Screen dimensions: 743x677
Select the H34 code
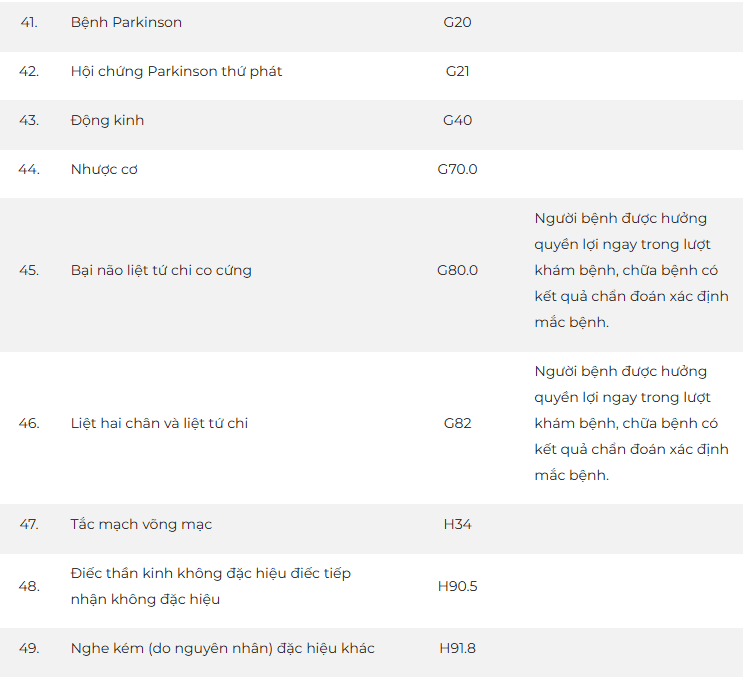(457, 524)
